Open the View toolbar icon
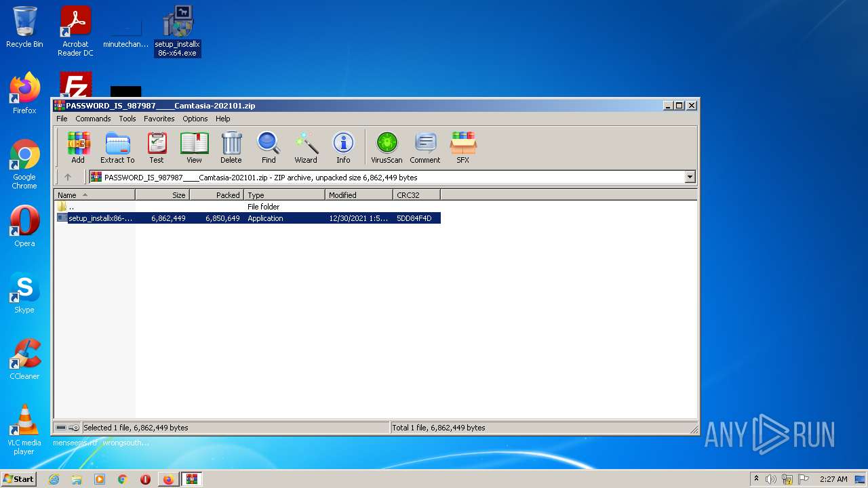The height and width of the screenshot is (488, 868). point(194,148)
